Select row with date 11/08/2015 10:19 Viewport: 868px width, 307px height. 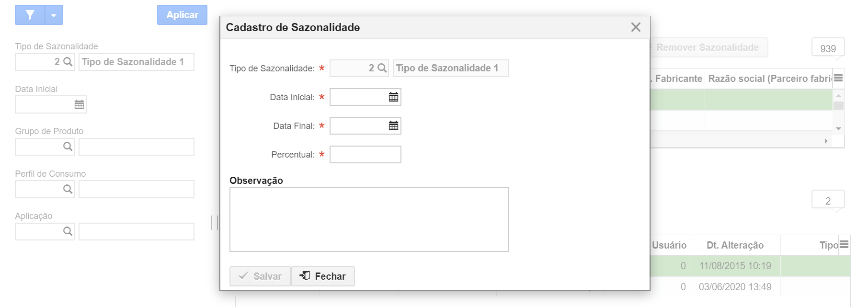pyautogui.click(x=750, y=266)
